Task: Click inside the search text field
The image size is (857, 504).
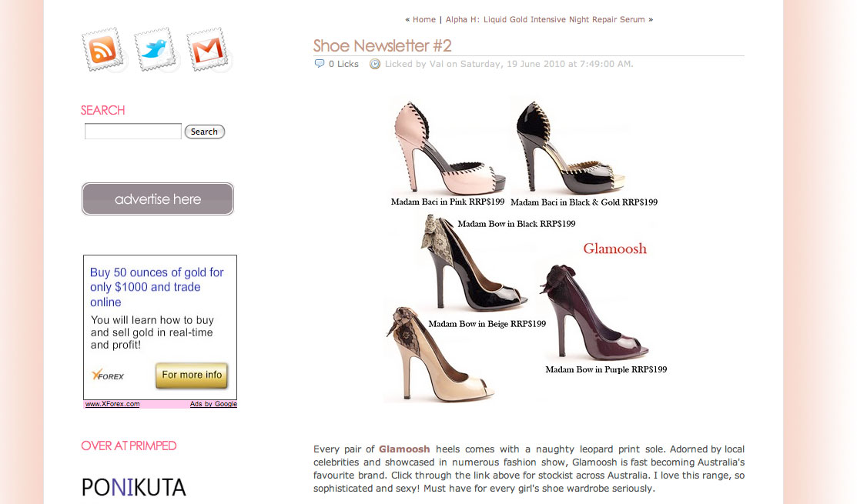Action: coord(132,131)
